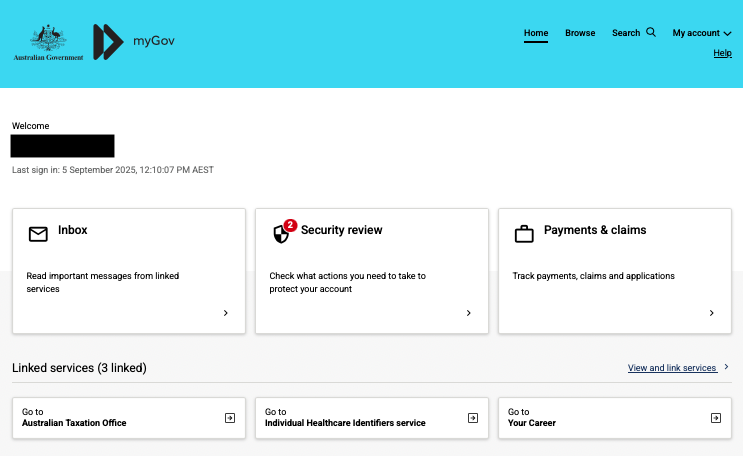Screen dimensions: 743x456
Task: Click the myGov logo arrow icon
Action: click(x=108, y=42)
